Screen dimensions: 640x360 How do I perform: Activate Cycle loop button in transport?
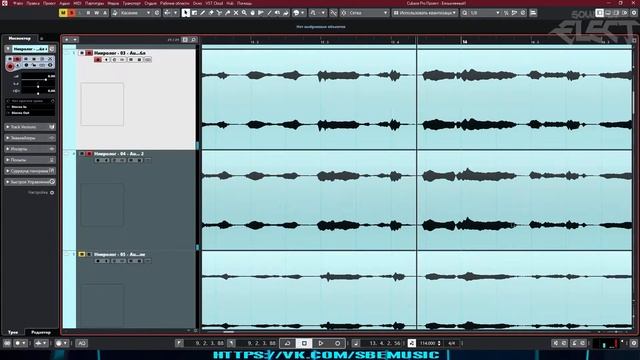pos(287,343)
